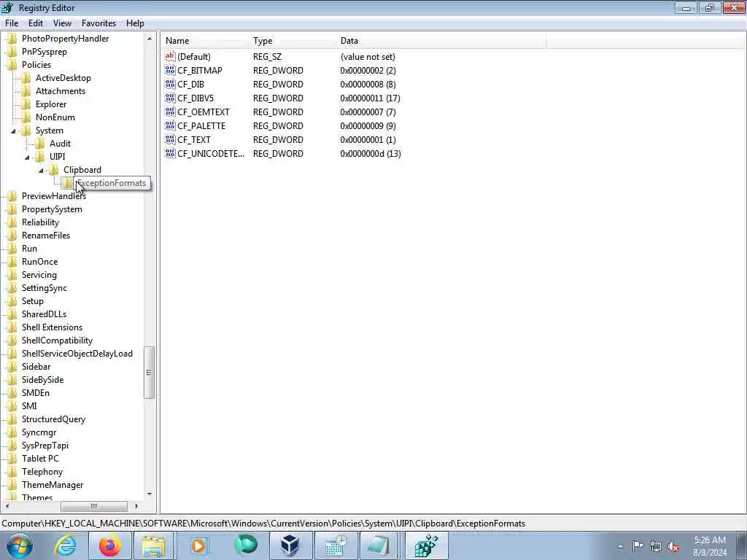Select the PropertySystem key
This screenshot has width=747, height=560.
(52, 209)
